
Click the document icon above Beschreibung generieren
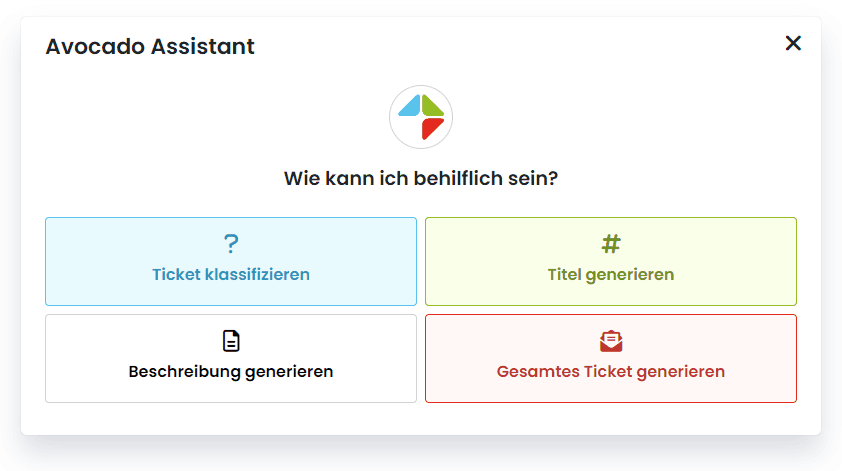(x=231, y=341)
